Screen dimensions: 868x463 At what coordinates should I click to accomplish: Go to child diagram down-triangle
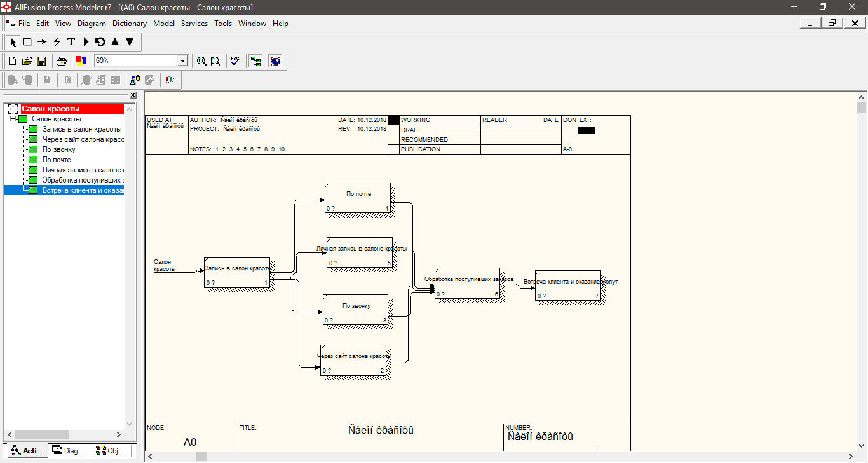(x=130, y=42)
